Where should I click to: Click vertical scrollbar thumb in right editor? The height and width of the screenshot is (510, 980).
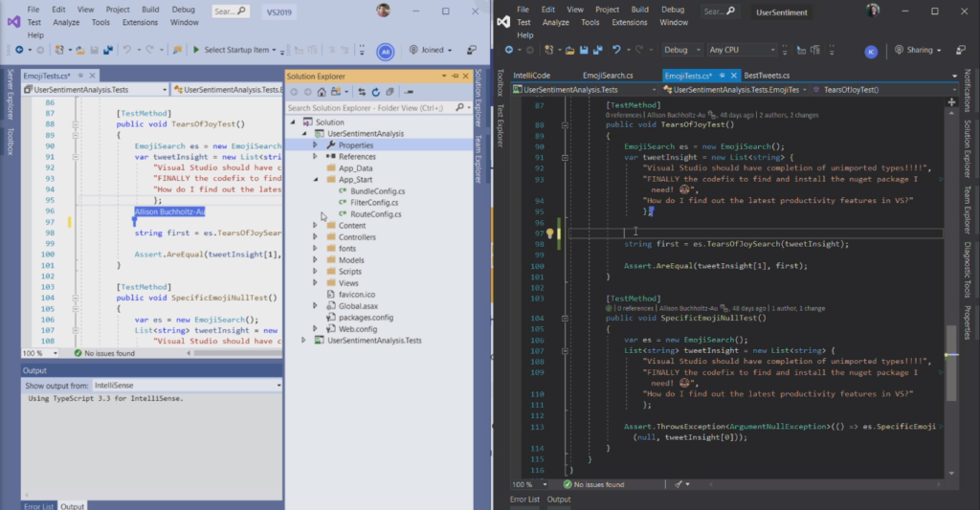951,364
